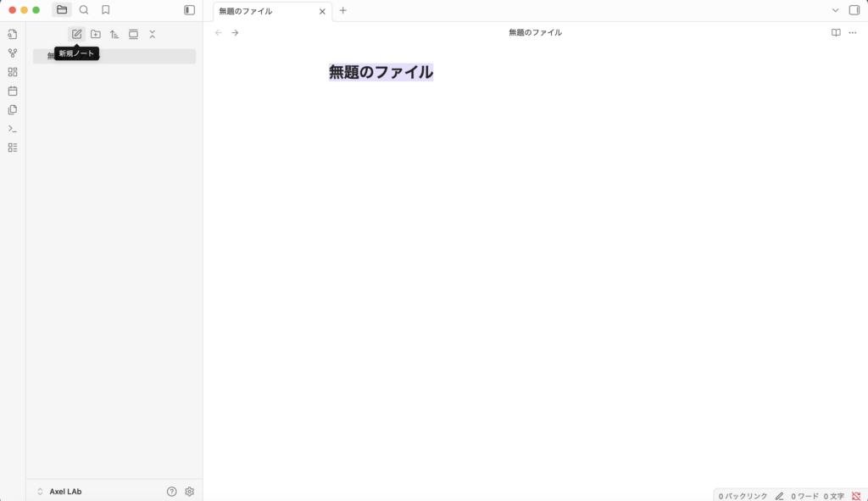Click the templates copy icon in ribbon
This screenshot has height=501, width=868.
click(x=13, y=109)
